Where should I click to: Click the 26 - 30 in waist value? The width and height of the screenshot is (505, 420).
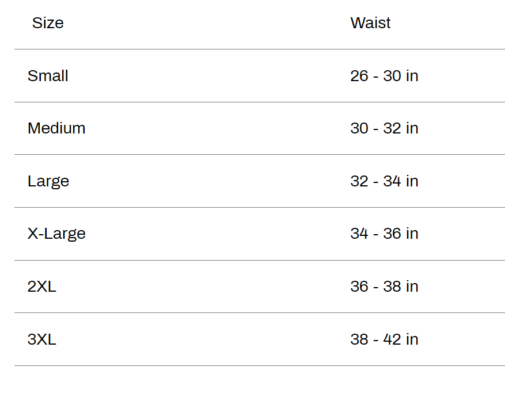click(x=384, y=76)
